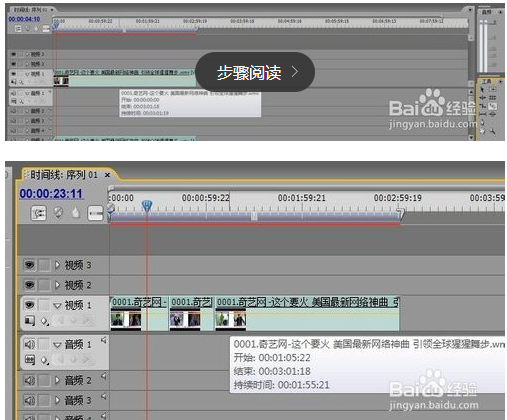Click the blue playhead at 00:00:23:11

147,206
